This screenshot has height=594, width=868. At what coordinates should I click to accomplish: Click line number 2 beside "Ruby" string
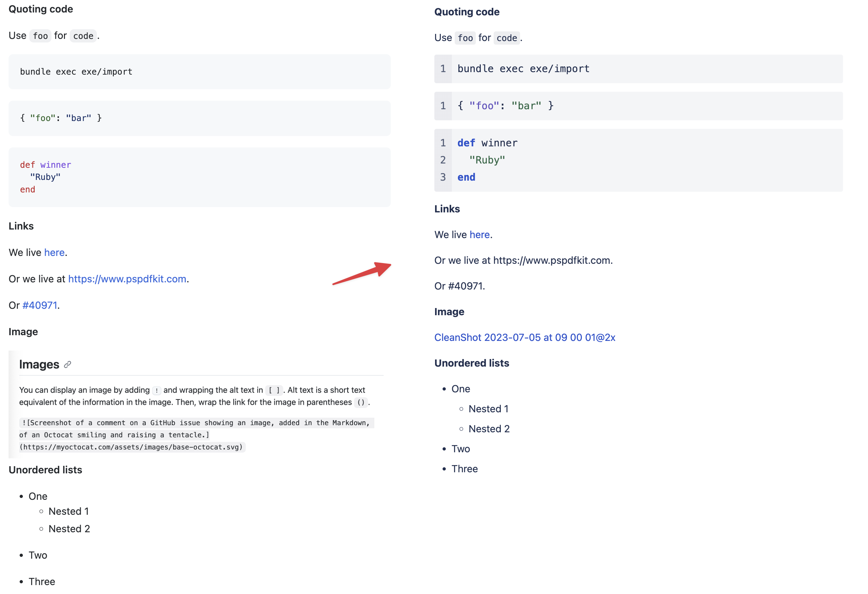[443, 160]
